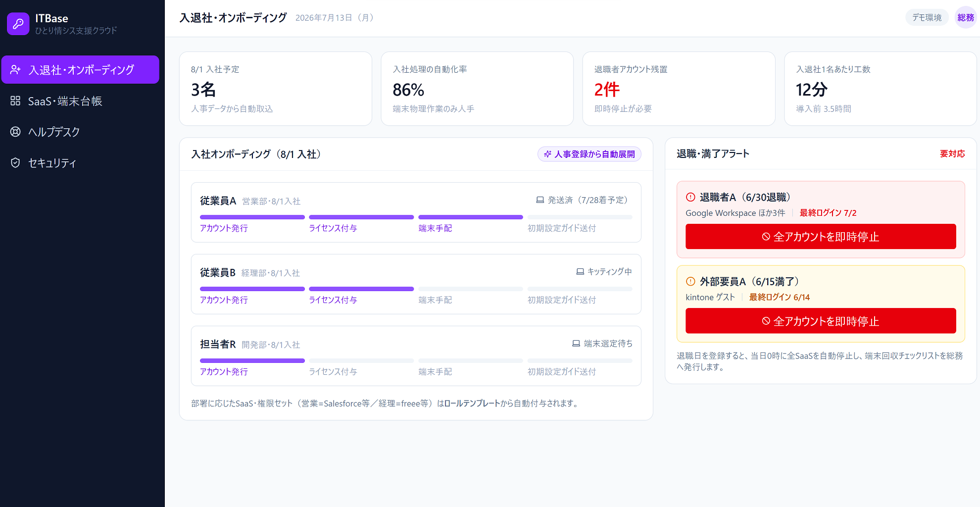
Task: Click 従業員B's 端末手配 progress bar
Action: [x=471, y=289]
